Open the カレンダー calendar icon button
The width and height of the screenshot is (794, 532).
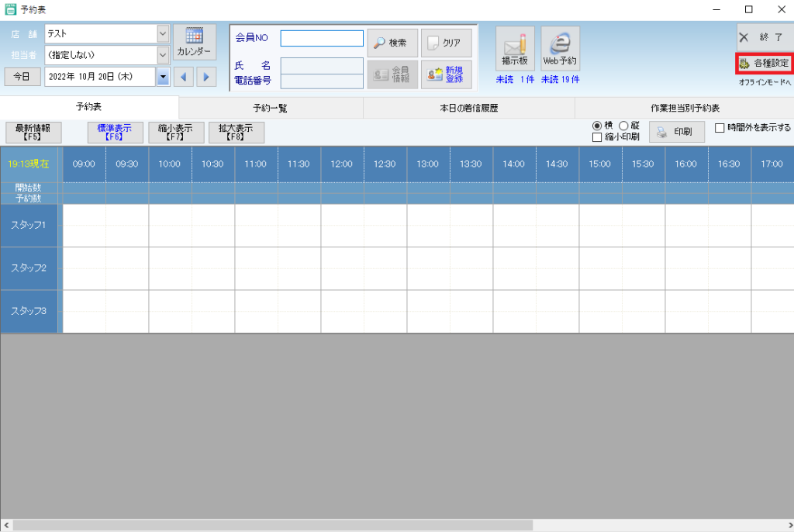click(x=194, y=43)
